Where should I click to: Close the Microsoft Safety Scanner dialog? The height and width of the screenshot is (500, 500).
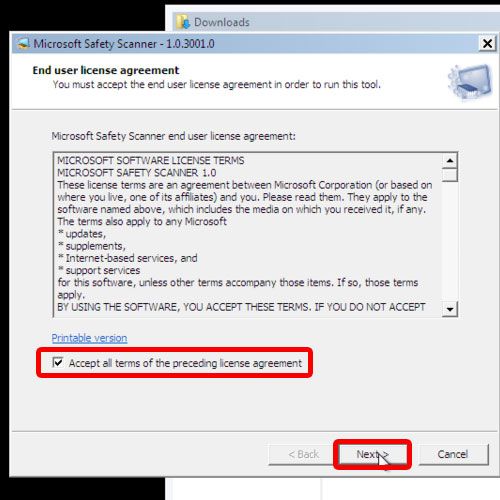coord(487,43)
